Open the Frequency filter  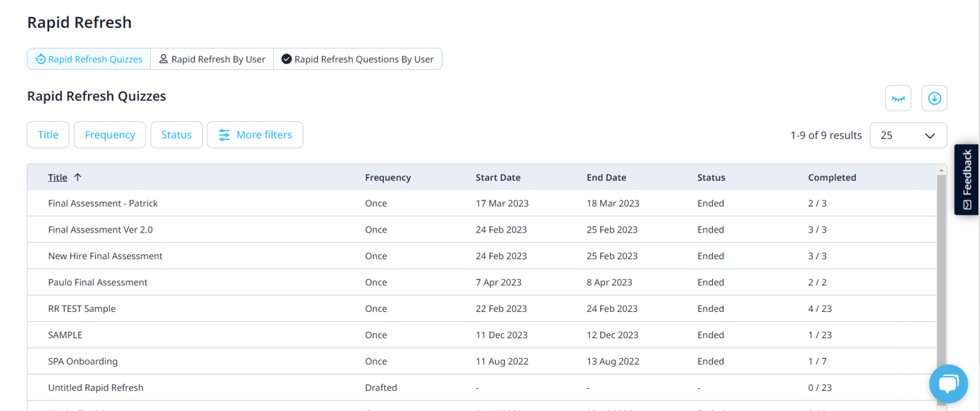pos(109,134)
